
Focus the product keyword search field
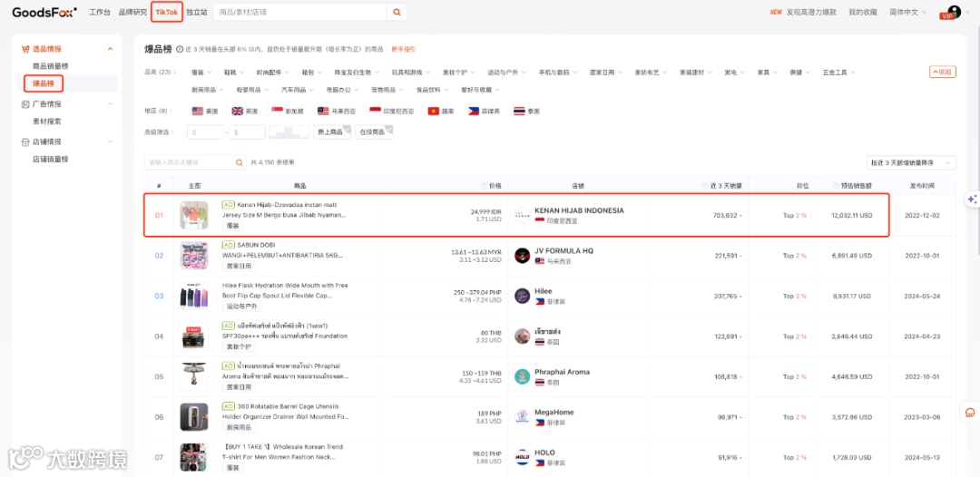(190, 162)
